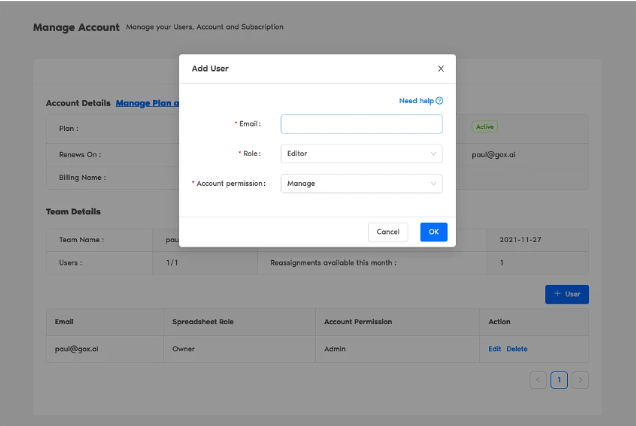Open the Role dropdown showing Editor
Viewport: 636px width, 426px height.
(x=361, y=154)
